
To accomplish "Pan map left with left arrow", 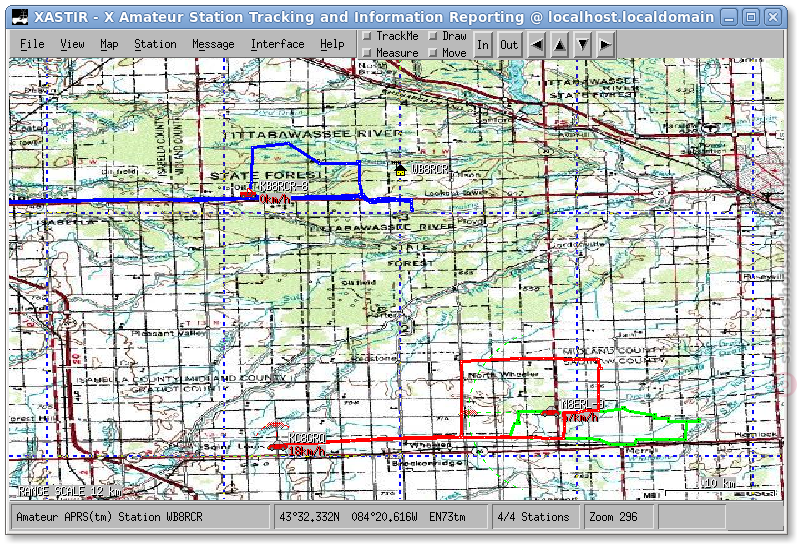I will [536, 45].
